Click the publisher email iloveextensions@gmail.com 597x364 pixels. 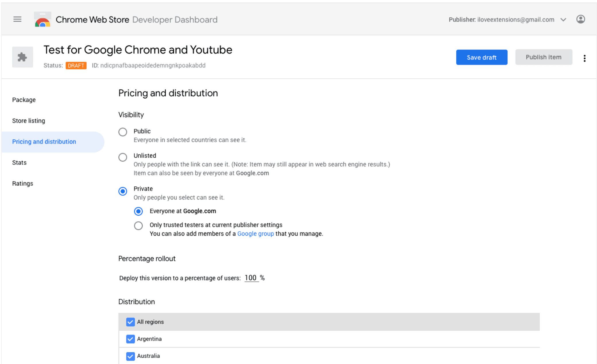[x=516, y=20]
